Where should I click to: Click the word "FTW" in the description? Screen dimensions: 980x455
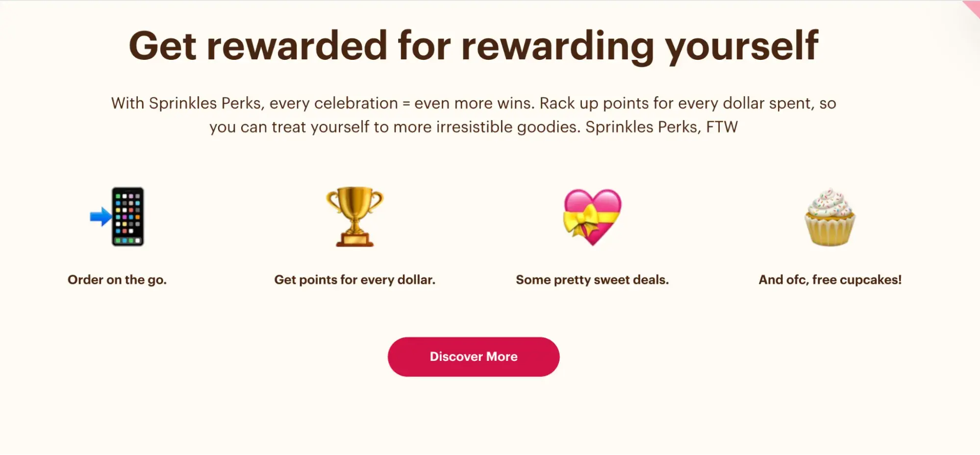722,127
